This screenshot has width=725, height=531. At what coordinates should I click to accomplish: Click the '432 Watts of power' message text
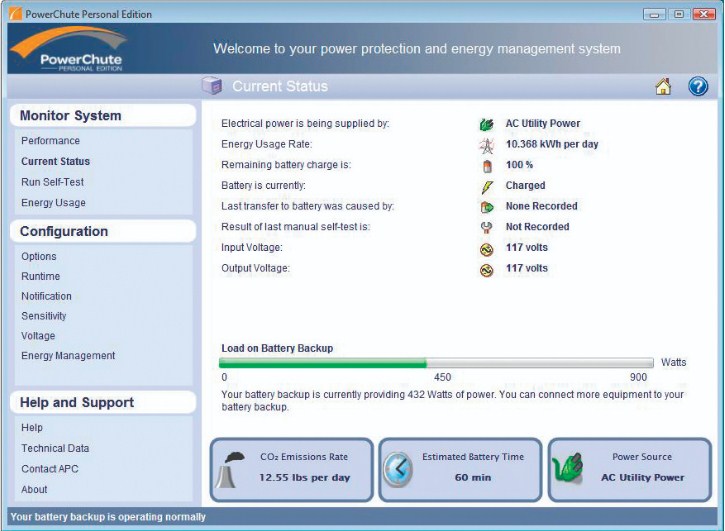click(451, 395)
